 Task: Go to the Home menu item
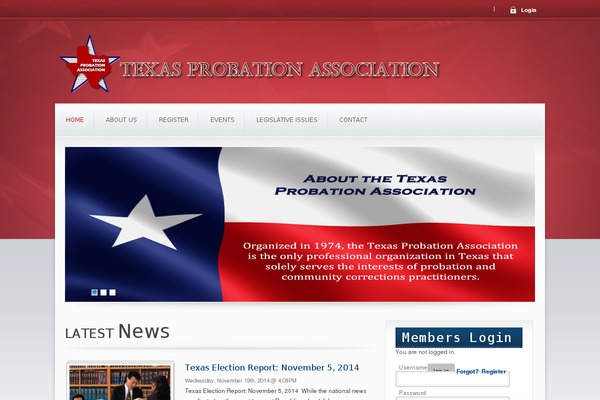click(75, 120)
